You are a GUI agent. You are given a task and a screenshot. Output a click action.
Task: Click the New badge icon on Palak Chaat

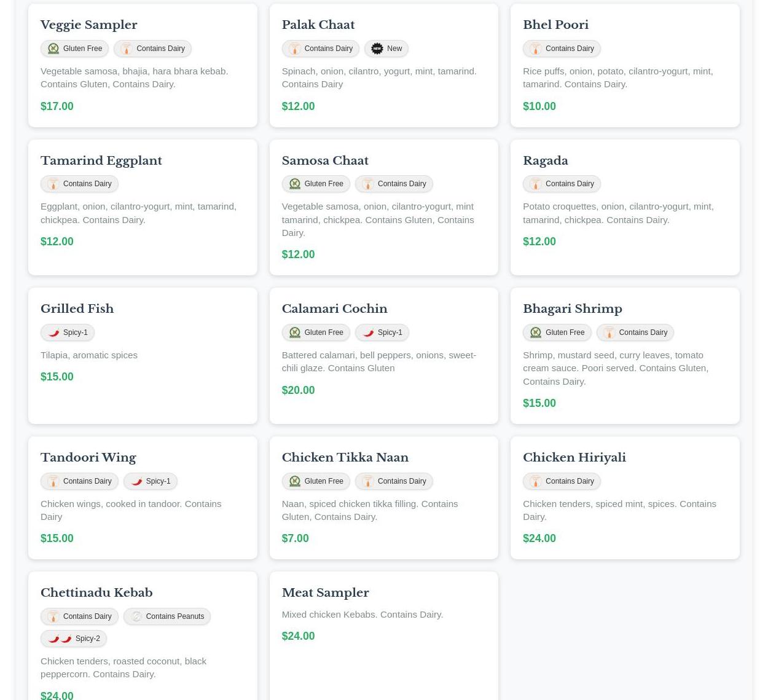click(377, 49)
